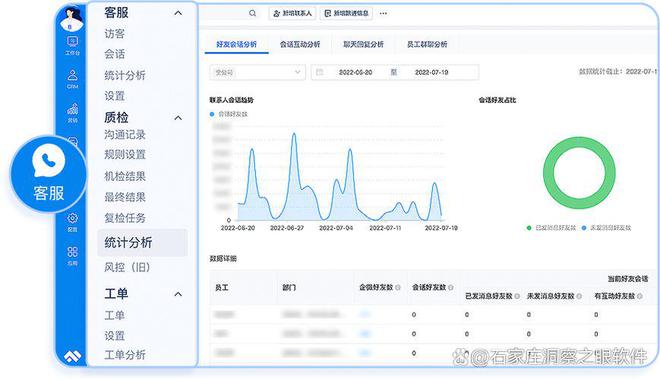The width and height of the screenshot is (660, 380).
Task: Open the account selector dropdown beside the dates
Action: [257, 72]
